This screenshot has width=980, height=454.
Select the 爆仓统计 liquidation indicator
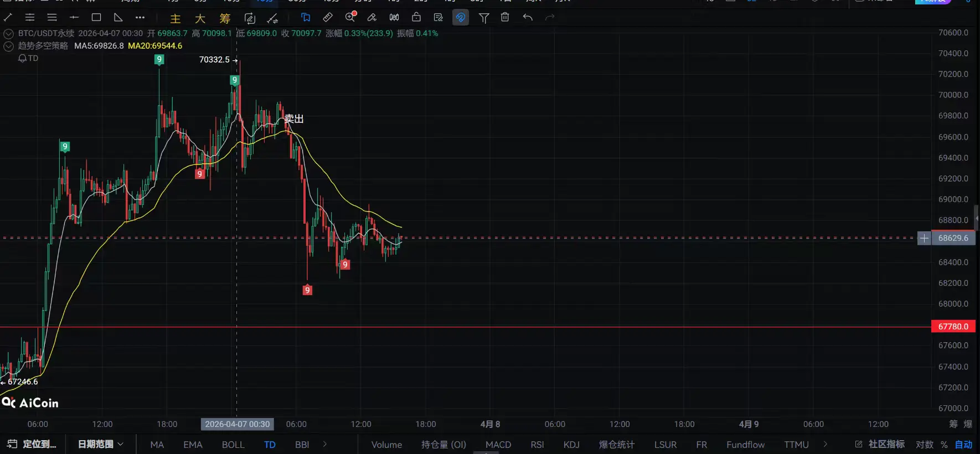click(x=617, y=445)
